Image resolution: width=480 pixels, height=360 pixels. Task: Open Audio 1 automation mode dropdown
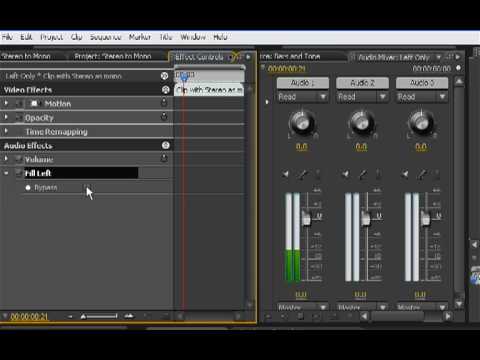coord(303,97)
